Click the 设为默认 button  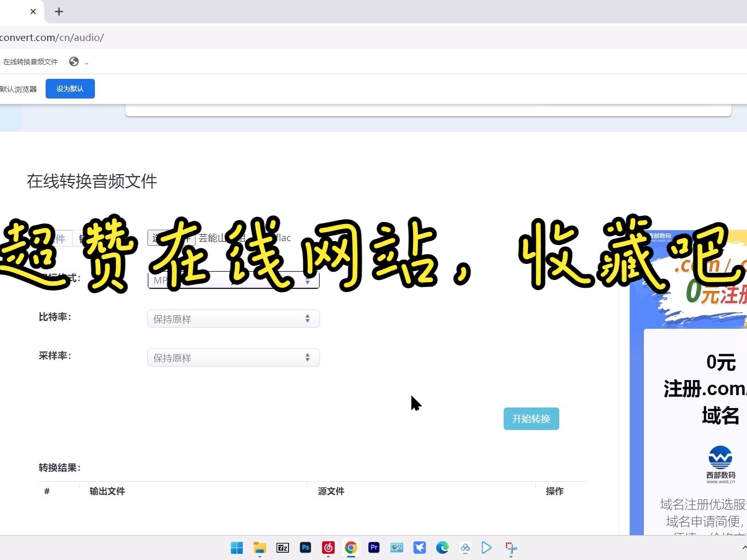coord(70,89)
